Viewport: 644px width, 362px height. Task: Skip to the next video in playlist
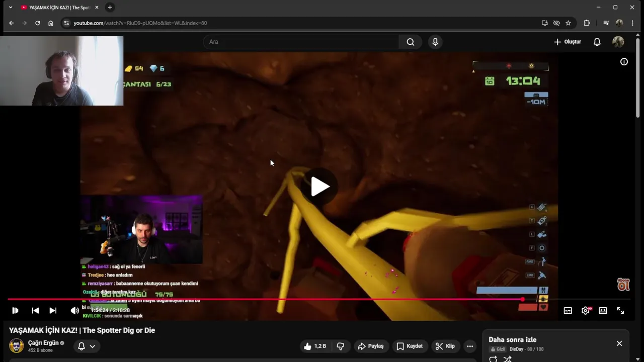click(x=53, y=311)
